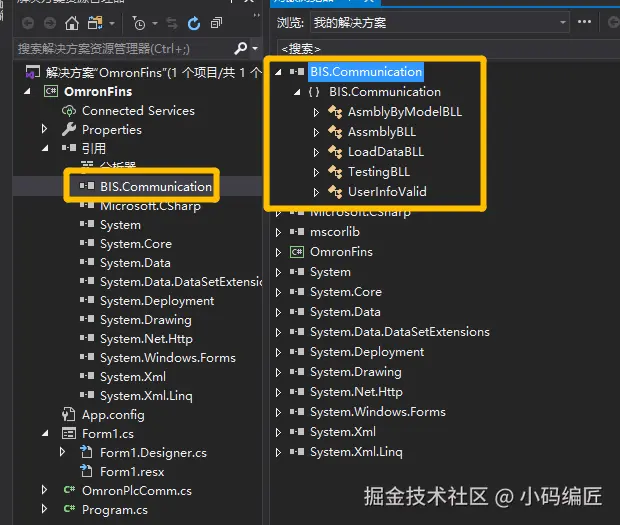620x525 pixels.
Task: Select System.Core in Object Browser
Action: tap(346, 292)
